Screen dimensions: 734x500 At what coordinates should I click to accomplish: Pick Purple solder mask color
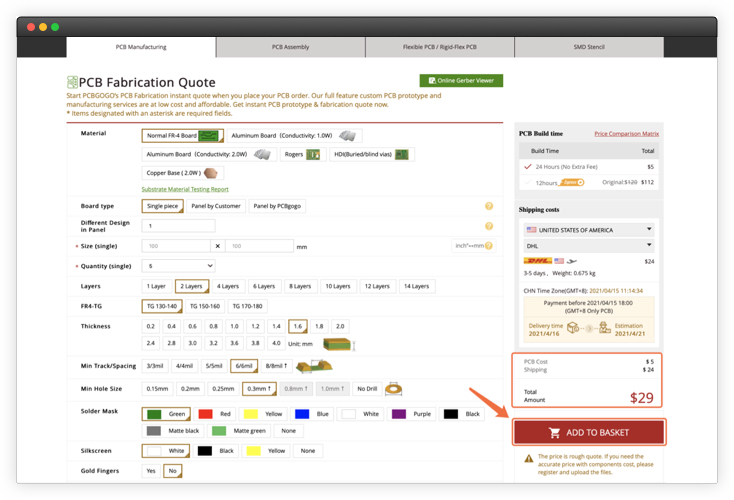coord(412,414)
